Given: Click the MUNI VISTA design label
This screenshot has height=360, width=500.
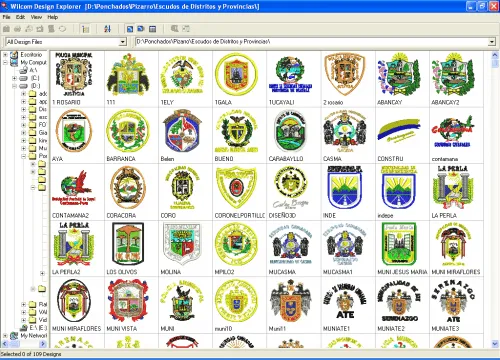Looking at the screenshot, I should (122, 329).
